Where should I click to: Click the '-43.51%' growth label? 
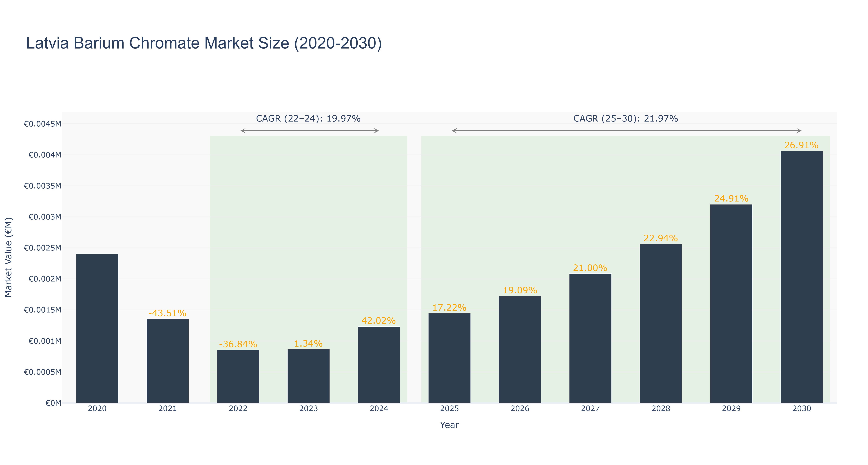coord(167,313)
